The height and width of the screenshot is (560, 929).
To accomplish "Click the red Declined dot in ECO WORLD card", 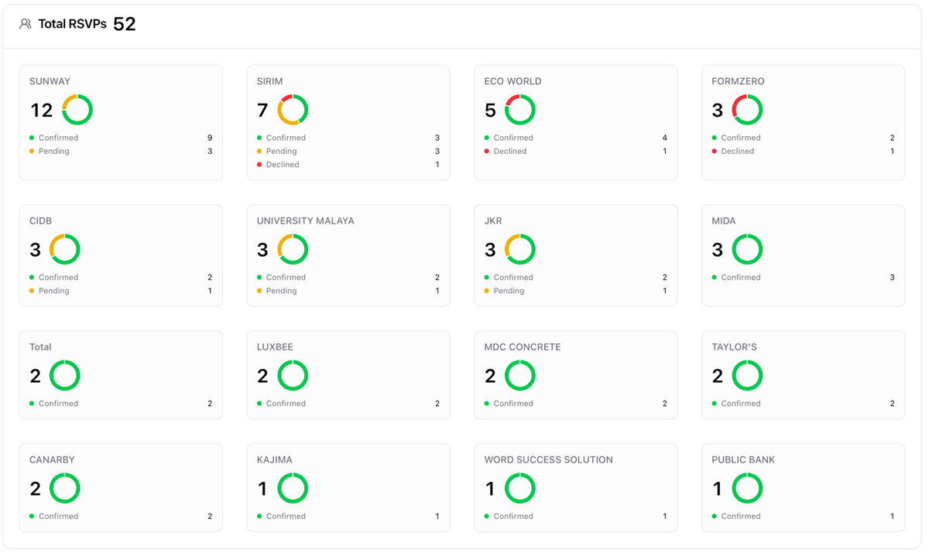I will tap(487, 151).
